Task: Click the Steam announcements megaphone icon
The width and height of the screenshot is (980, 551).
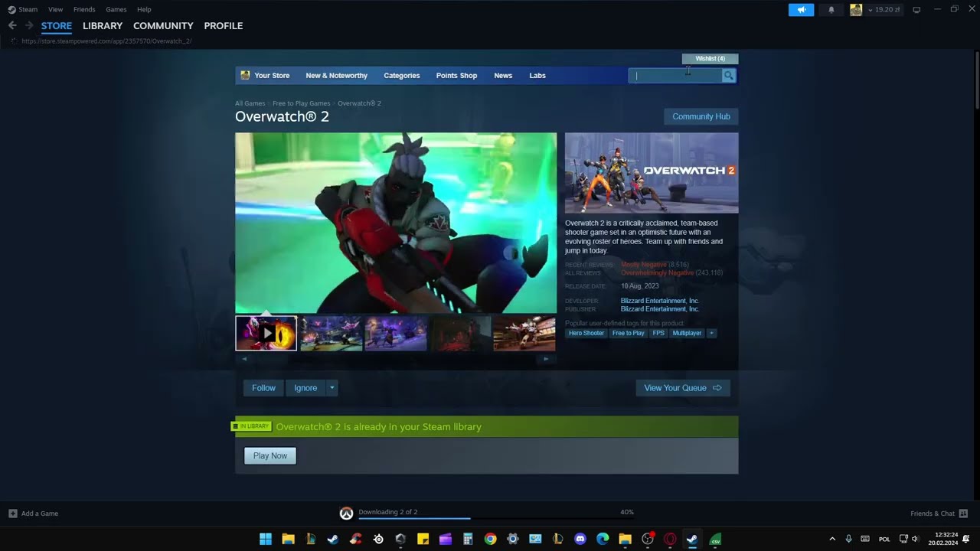Action: (x=801, y=10)
